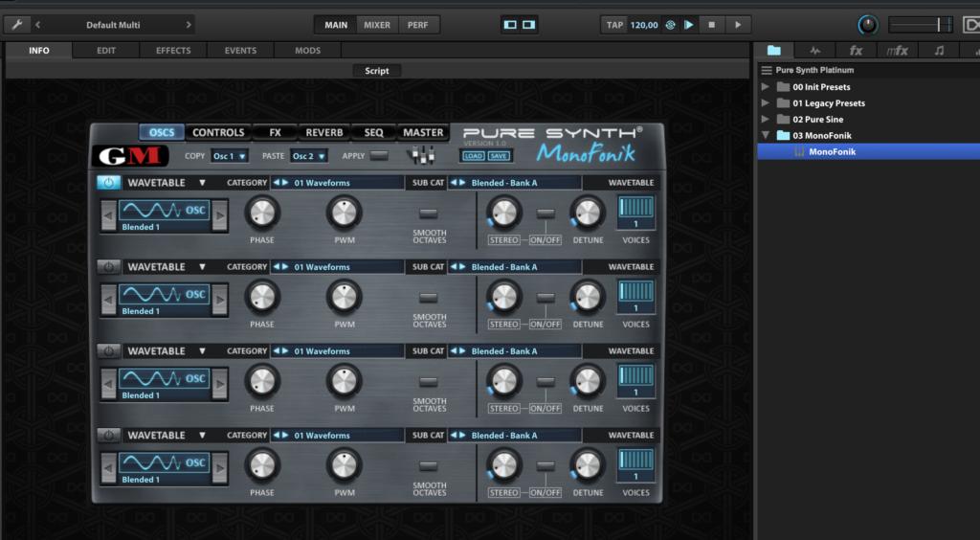The width and height of the screenshot is (980, 540).
Task: Open the folder browser tab icon
Action: pos(773,50)
